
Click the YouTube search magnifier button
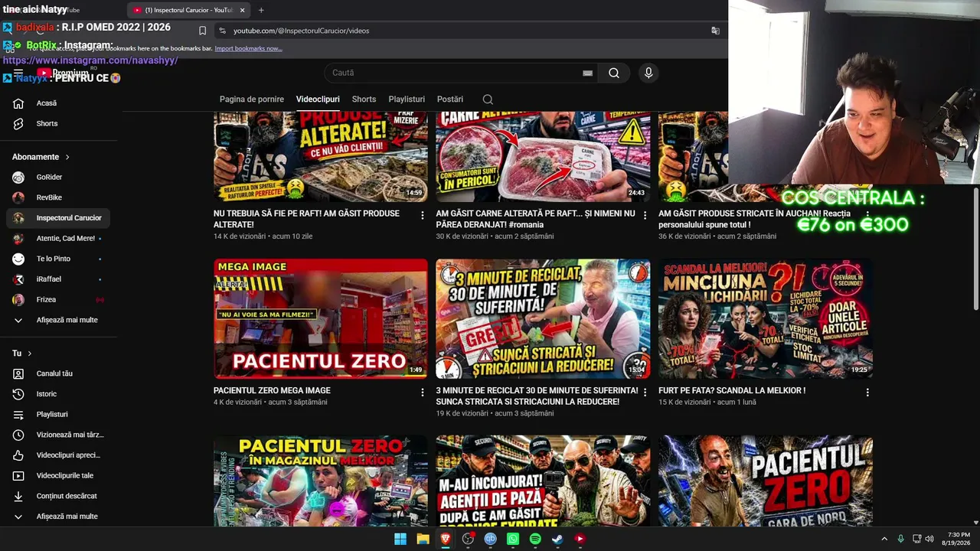(x=614, y=73)
